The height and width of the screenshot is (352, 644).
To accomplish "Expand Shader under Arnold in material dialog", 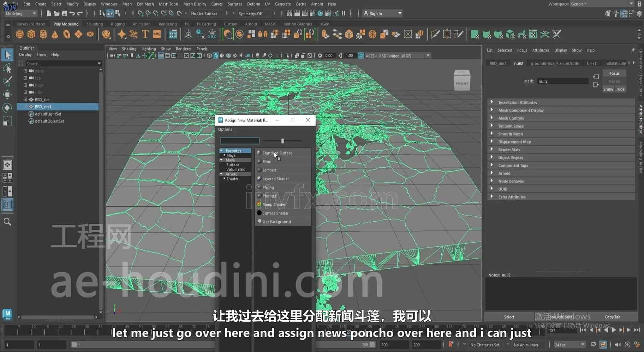I will [224, 178].
